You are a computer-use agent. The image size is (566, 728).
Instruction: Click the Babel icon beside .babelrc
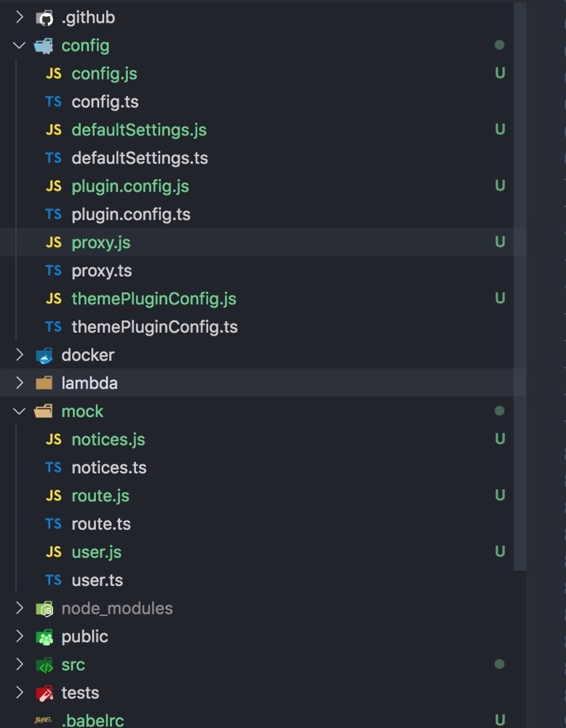[x=43, y=720]
